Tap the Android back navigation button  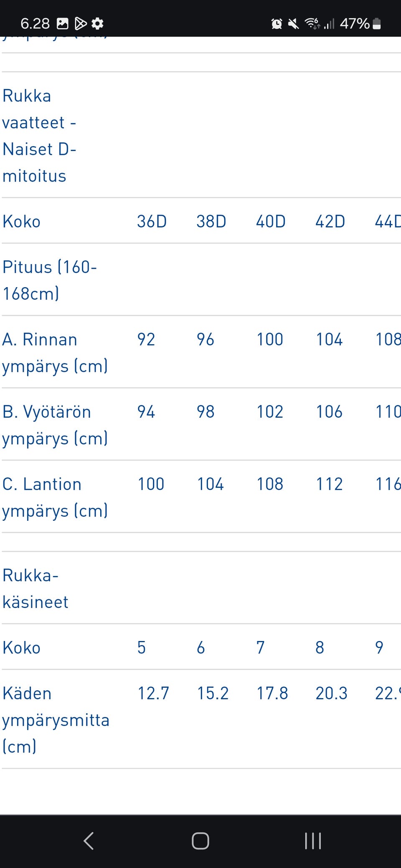point(89,841)
